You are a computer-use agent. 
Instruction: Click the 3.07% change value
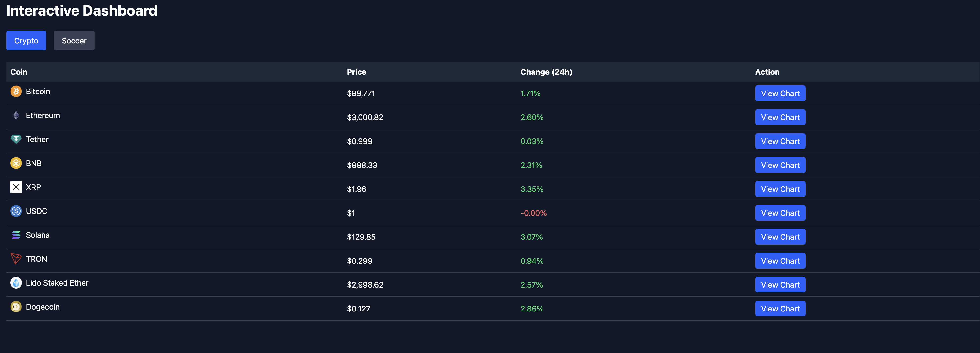click(532, 237)
